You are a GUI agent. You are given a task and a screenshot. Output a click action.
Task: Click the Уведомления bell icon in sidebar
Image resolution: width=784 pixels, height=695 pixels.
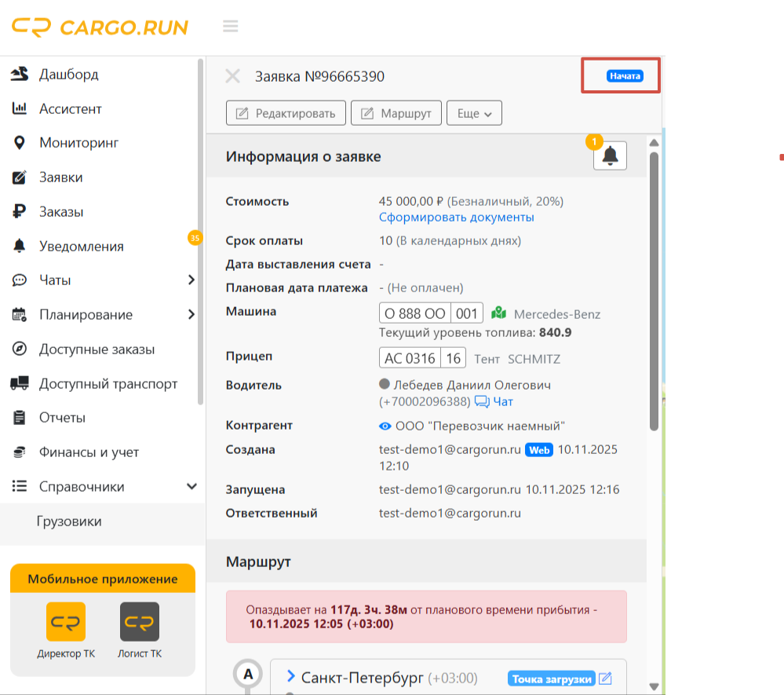(x=20, y=246)
